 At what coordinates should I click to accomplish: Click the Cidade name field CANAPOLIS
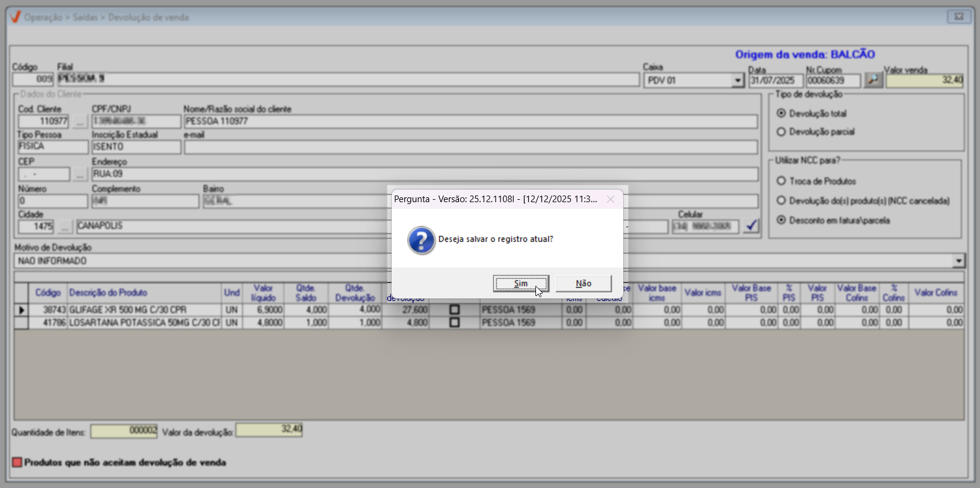tap(232, 227)
